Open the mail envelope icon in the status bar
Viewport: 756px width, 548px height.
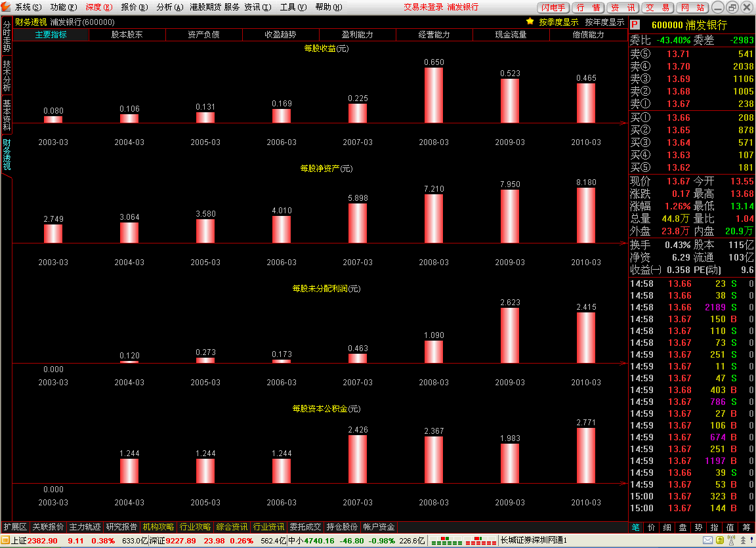[x=707, y=540]
